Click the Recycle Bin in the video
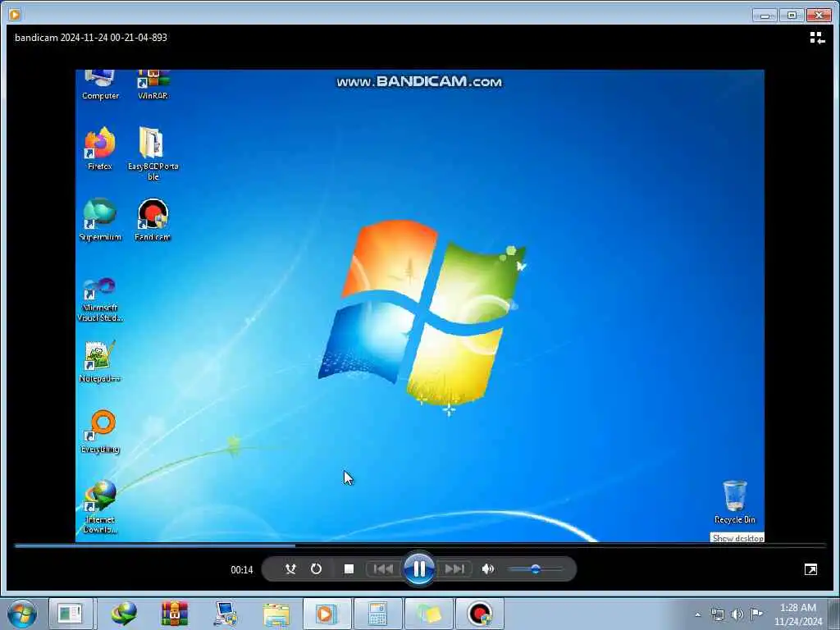 point(734,502)
